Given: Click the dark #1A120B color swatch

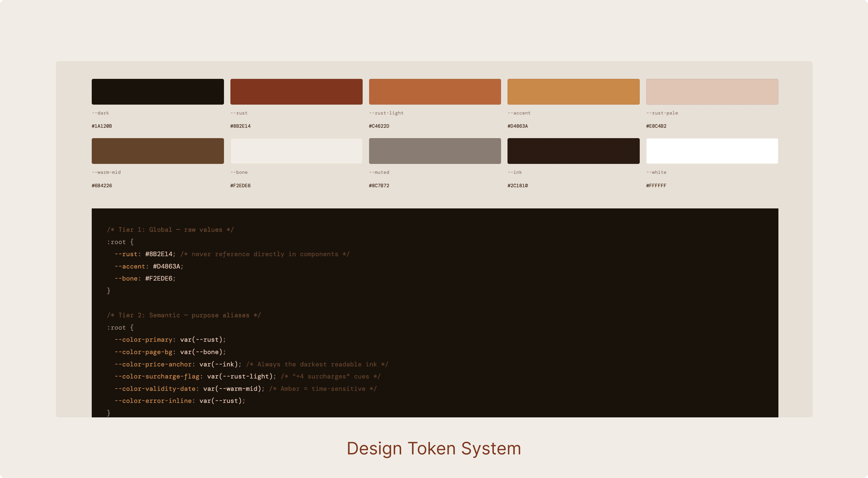Looking at the screenshot, I should coord(157,92).
